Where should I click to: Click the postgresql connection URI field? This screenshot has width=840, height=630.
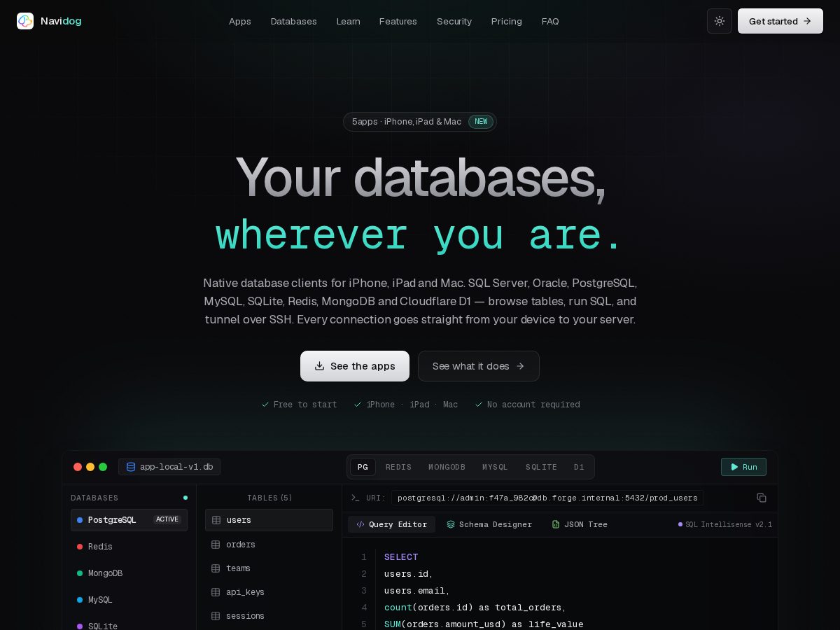[547, 498]
